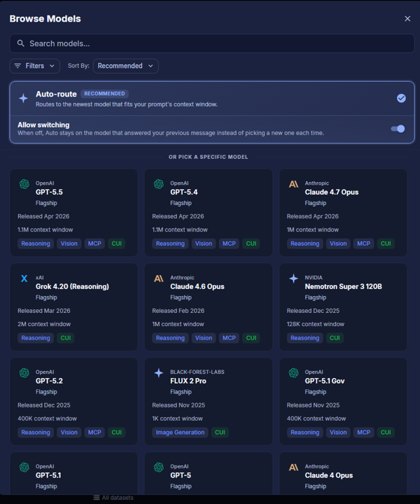Click Image Generation tag on FLUX 2 Pro

(x=180, y=433)
